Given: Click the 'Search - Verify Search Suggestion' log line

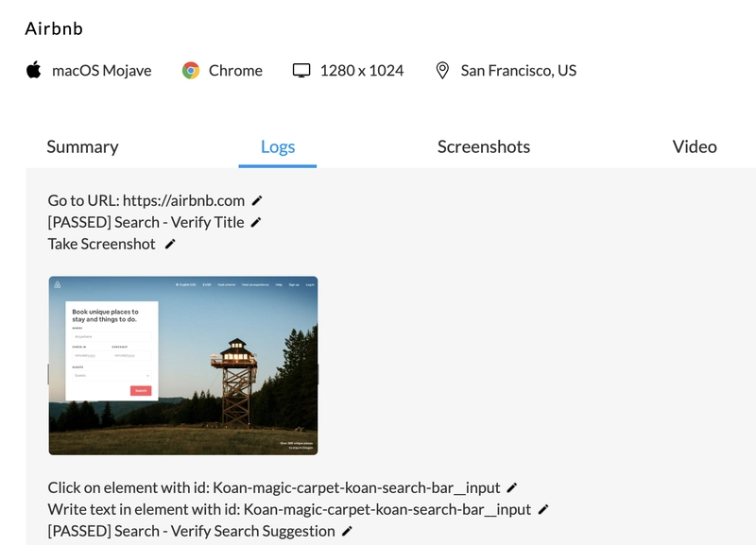Looking at the screenshot, I should click(192, 531).
